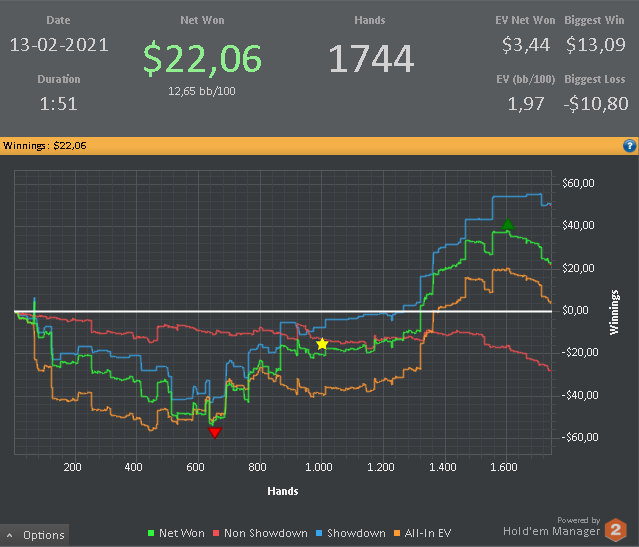Click the session date 13-02-2021
The width and height of the screenshot is (639, 547).
(x=59, y=45)
